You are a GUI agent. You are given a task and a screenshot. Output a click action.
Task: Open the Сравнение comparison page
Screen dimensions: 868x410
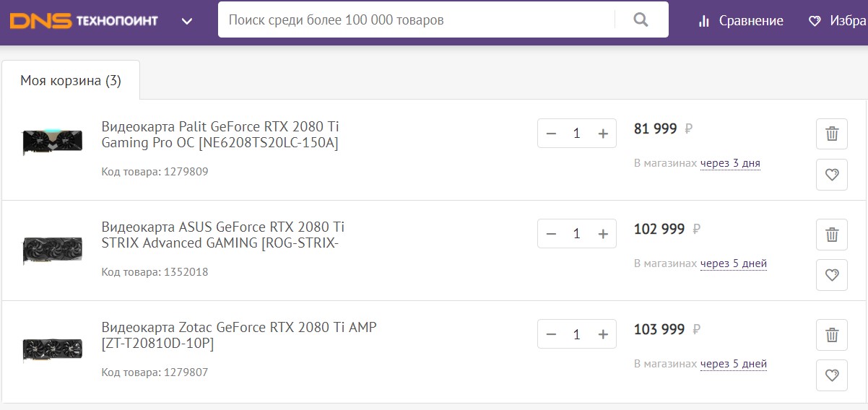pos(741,21)
